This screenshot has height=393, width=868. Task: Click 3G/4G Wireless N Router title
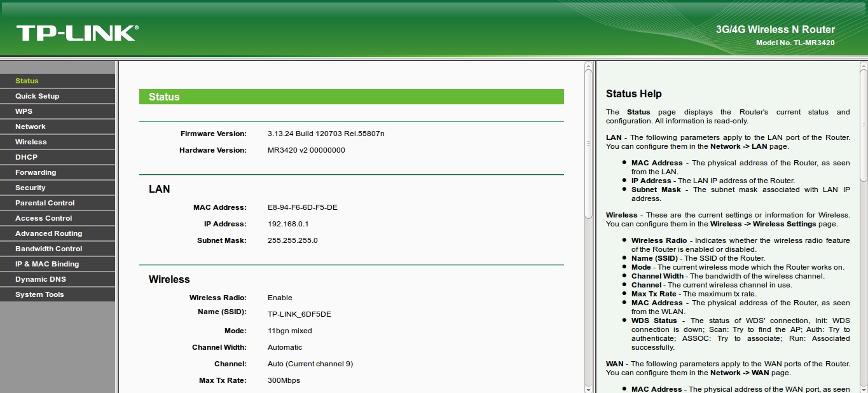tap(775, 29)
